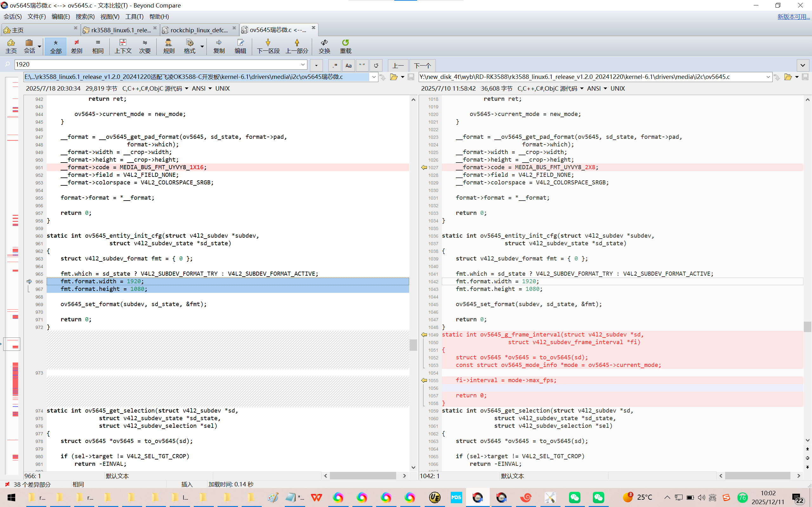Toggle match case Aa search option
This screenshot has width=812, height=507.
pyautogui.click(x=348, y=65)
